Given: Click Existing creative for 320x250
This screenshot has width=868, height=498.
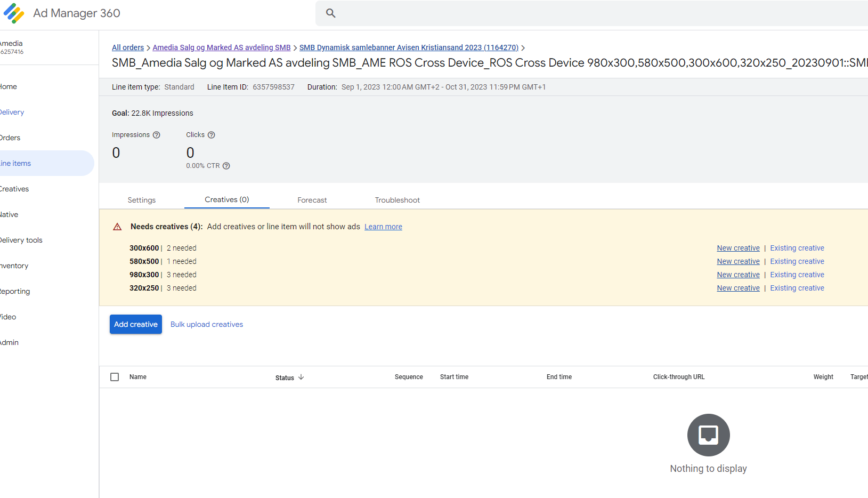Looking at the screenshot, I should coord(797,288).
